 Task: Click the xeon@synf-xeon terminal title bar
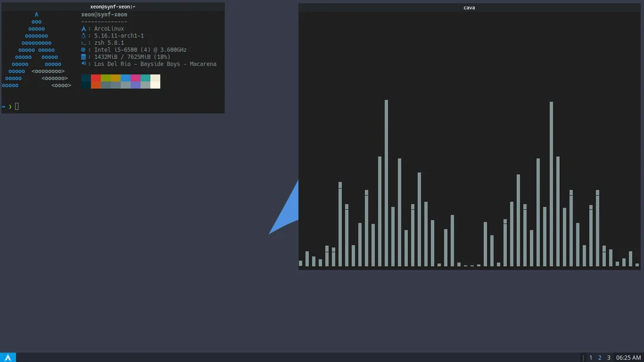(112, 7)
